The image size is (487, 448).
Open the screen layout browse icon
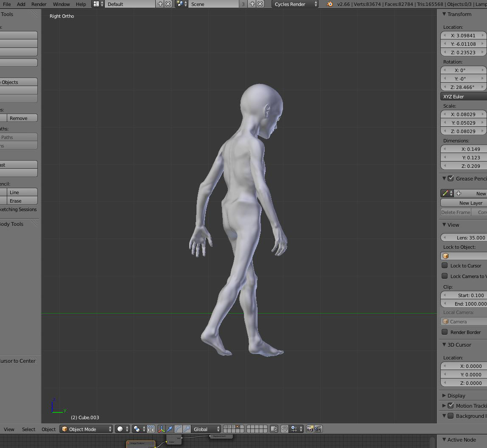98,4
